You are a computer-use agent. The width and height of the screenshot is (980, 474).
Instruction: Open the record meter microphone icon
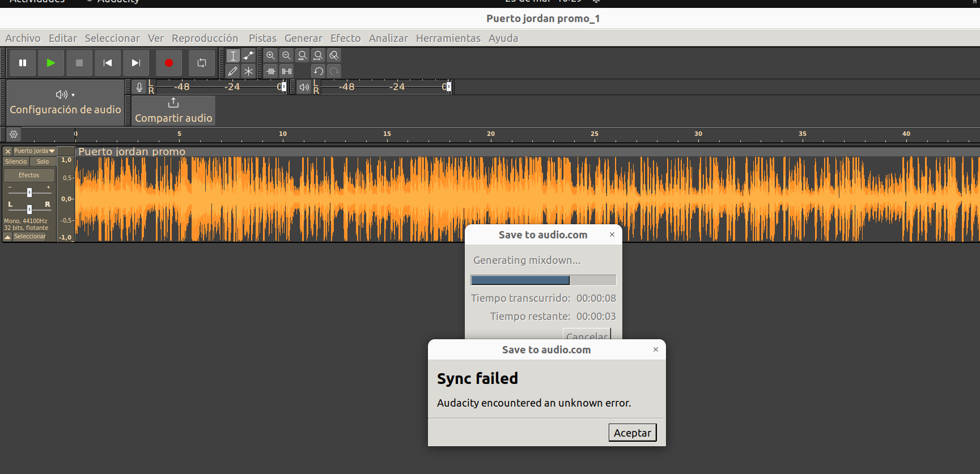[139, 87]
